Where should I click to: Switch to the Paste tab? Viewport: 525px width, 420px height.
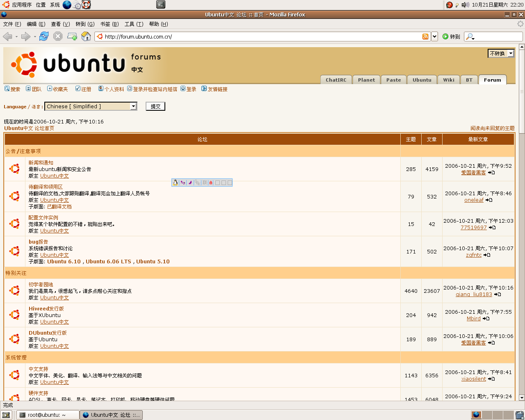tap(394, 80)
